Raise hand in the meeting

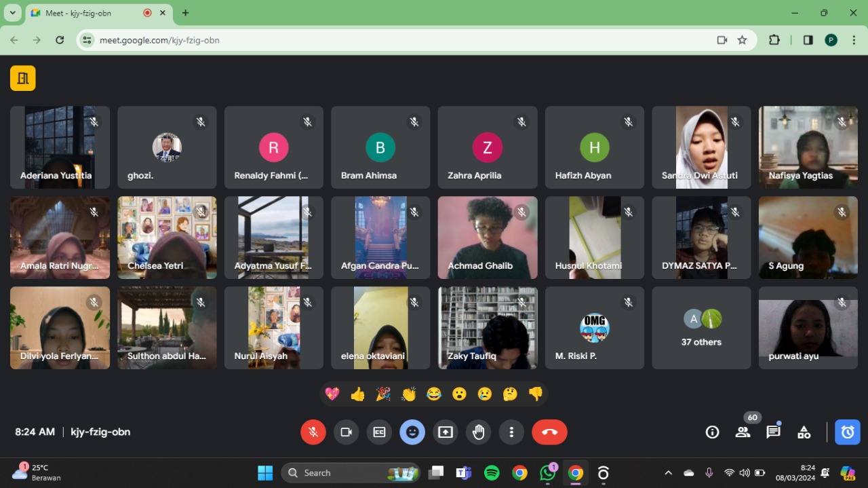478,432
